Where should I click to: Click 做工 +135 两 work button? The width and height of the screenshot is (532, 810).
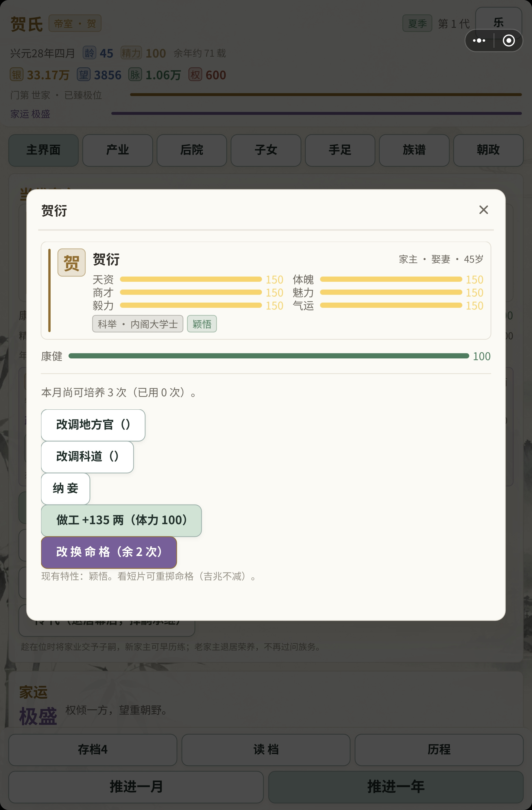pyautogui.click(x=121, y=520)
